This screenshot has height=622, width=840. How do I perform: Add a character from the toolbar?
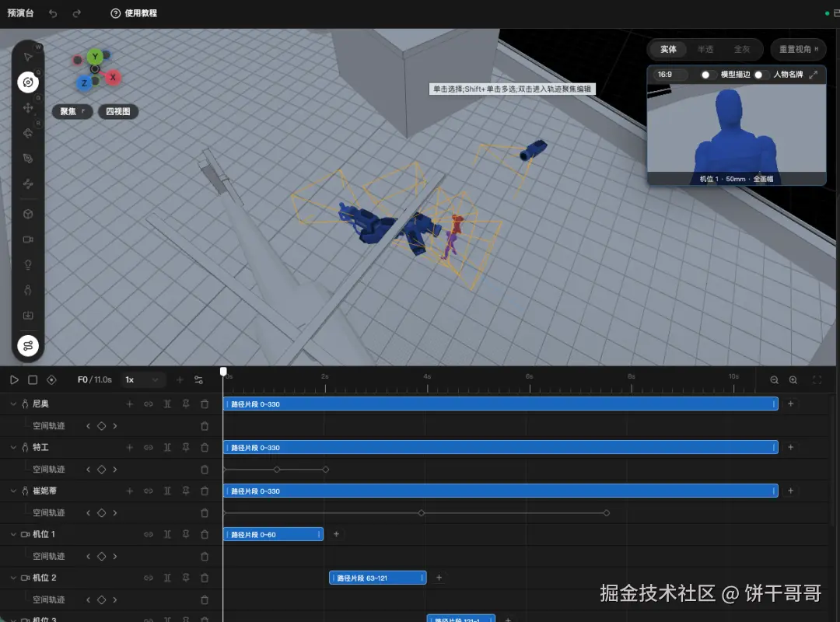28,290
